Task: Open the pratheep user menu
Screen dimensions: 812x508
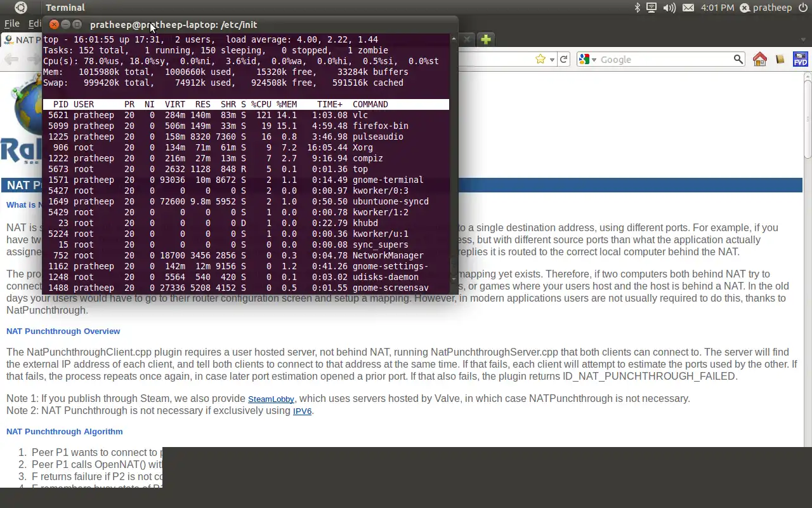Action: (766, 8)
